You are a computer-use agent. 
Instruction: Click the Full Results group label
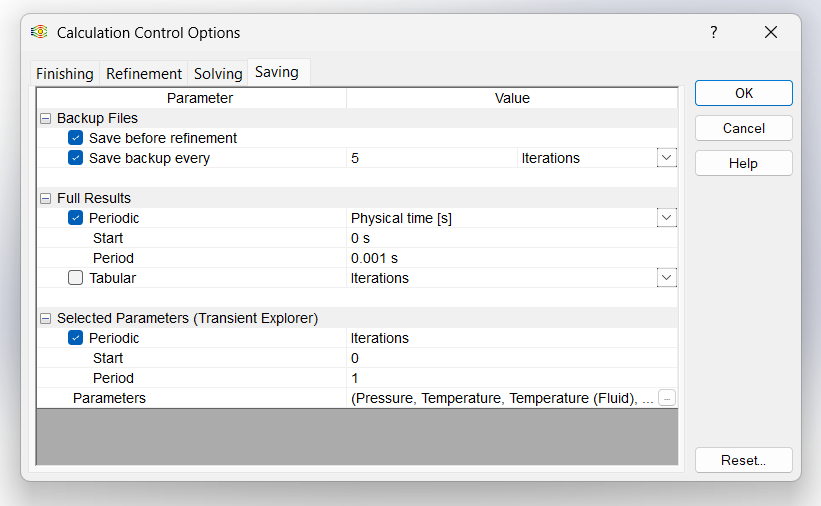(94, 199)
